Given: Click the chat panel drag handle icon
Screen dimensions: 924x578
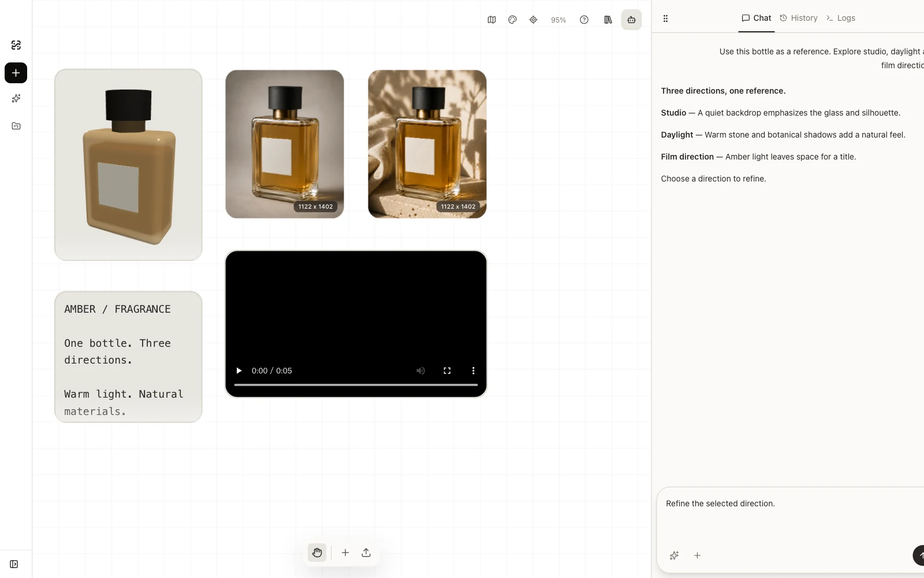Looking at the screenshot, I should click(665, 18).
